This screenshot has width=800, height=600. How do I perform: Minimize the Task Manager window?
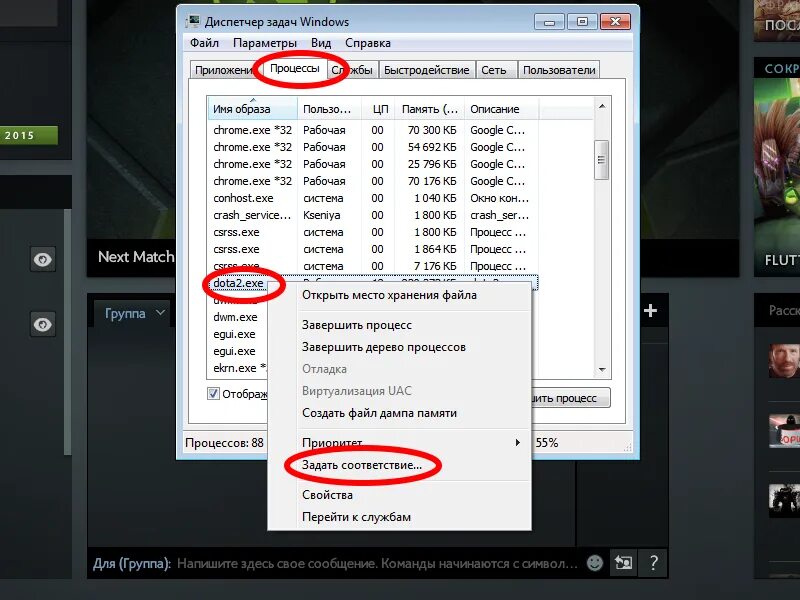pyautogui.click(x=549, y=22)
